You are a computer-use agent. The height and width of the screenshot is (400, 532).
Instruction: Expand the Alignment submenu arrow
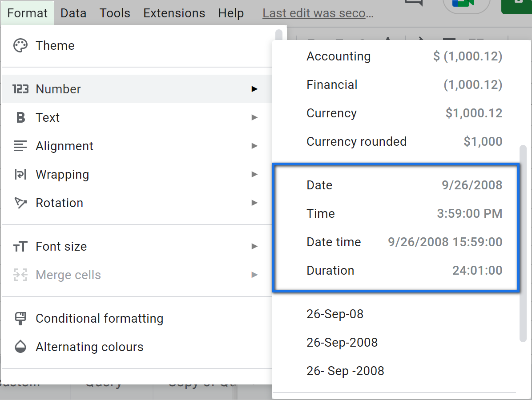(254, 146)
